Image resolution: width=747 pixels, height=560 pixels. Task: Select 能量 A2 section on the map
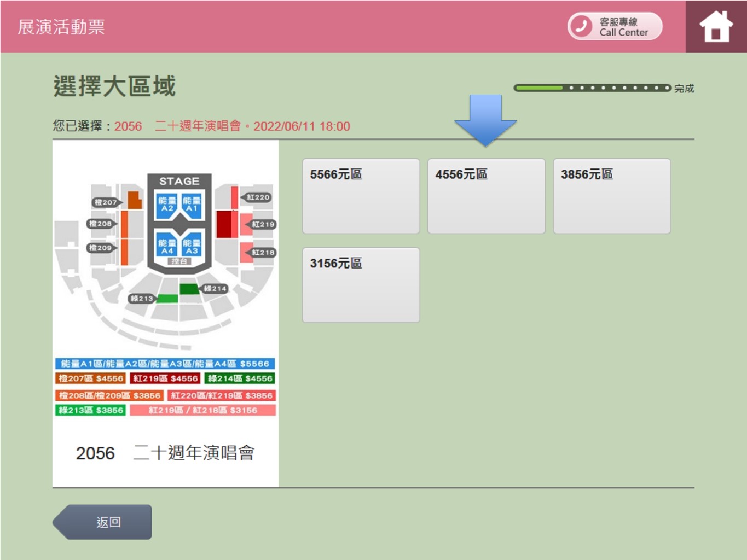pyautogui.click(x=167, y=205)
